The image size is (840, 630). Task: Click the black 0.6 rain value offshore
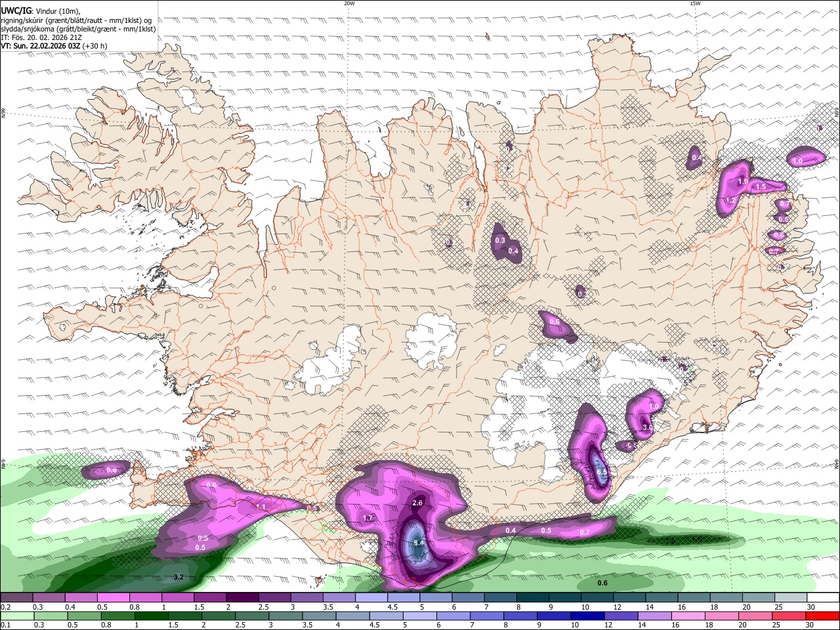[x=602, y=583]
